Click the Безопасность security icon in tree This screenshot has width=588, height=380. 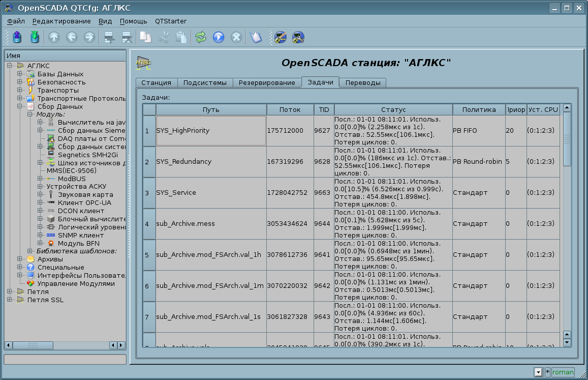tap(30, 82)
